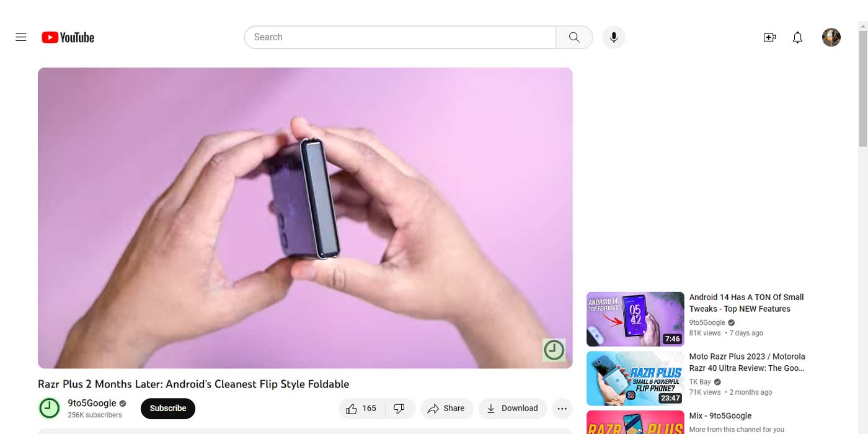The image size is (868, 434).
Task: Open the Share options
Action: click(446, 409)
